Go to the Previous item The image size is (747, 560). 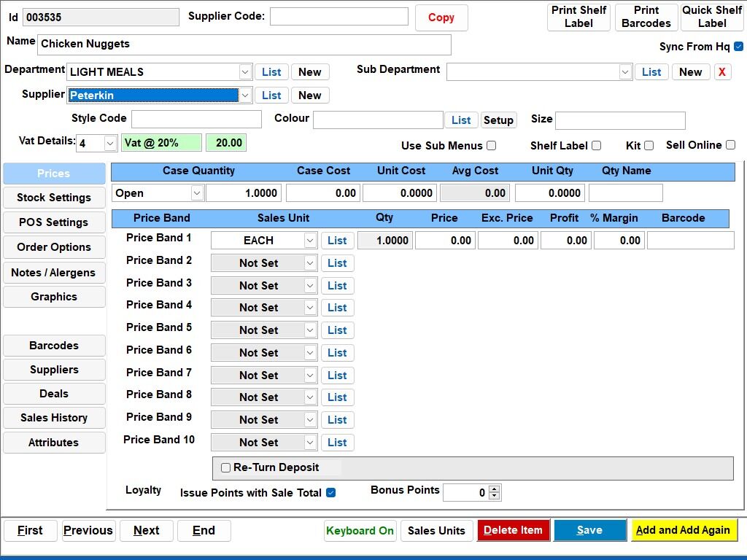(x=88, y=531)
